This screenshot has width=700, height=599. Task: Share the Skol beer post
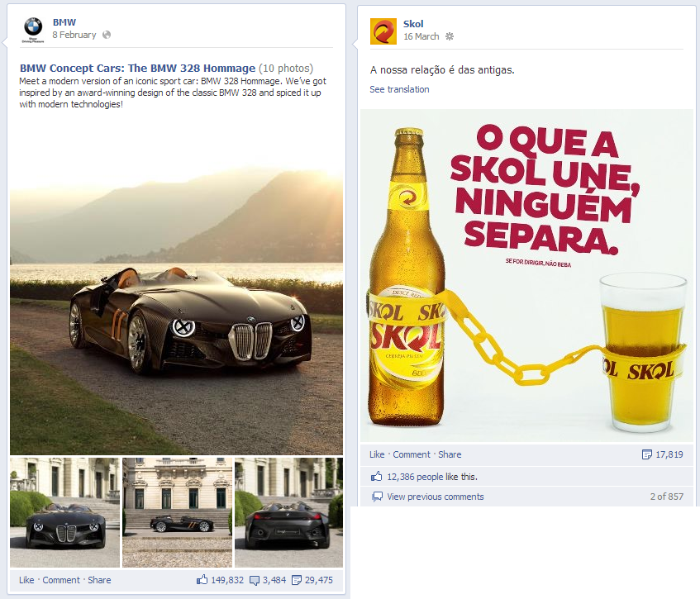point(450,454)
